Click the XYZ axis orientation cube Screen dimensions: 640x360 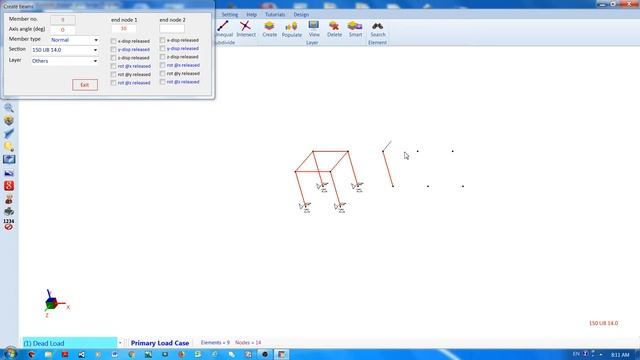tap(51, 302)
